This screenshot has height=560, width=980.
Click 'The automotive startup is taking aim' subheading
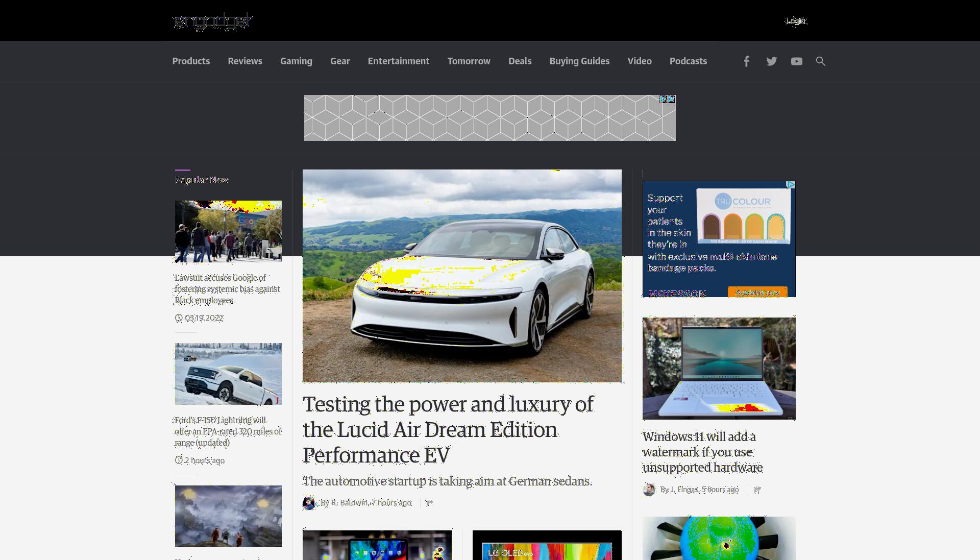[447, 481]
